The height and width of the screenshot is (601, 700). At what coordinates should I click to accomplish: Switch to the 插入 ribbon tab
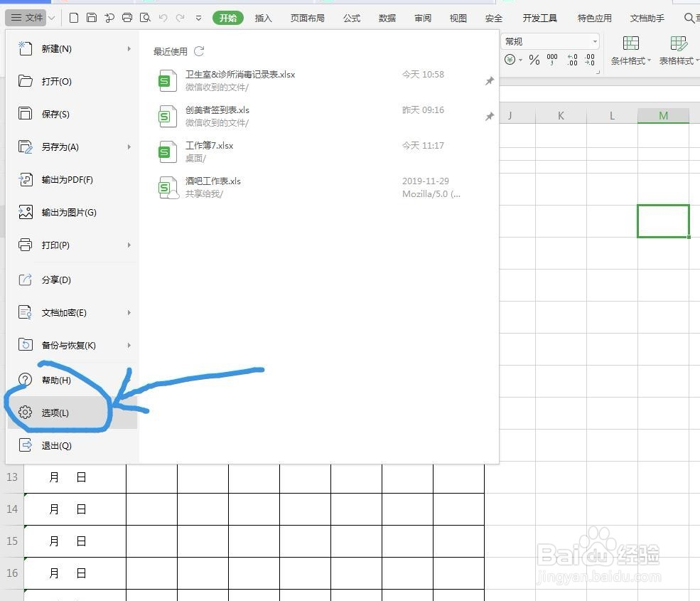point(264,18)
